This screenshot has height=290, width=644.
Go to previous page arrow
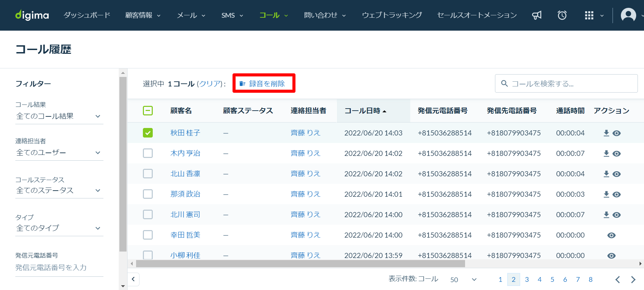617,279
